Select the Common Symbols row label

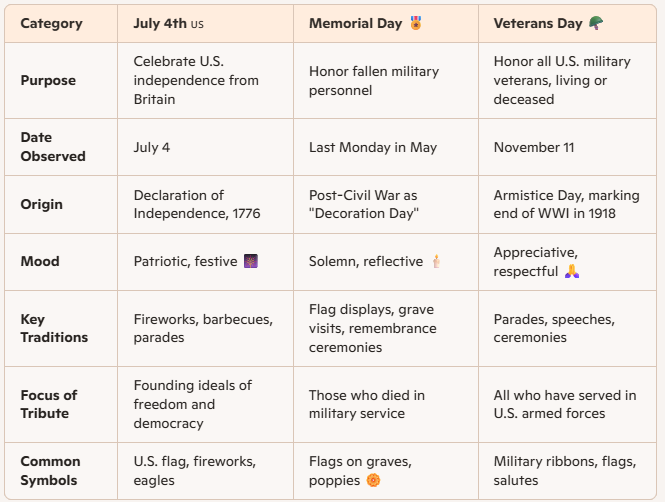pos(50,471)
